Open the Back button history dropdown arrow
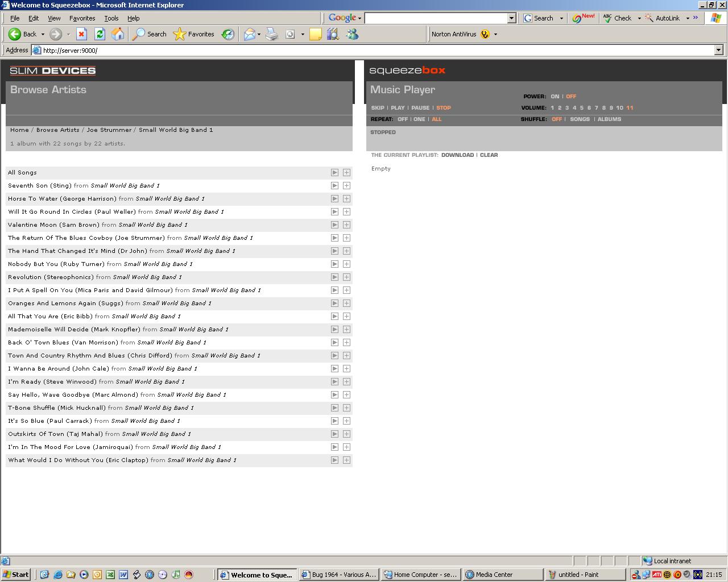The height and width of the screenshot is (582, 728). 43,34
